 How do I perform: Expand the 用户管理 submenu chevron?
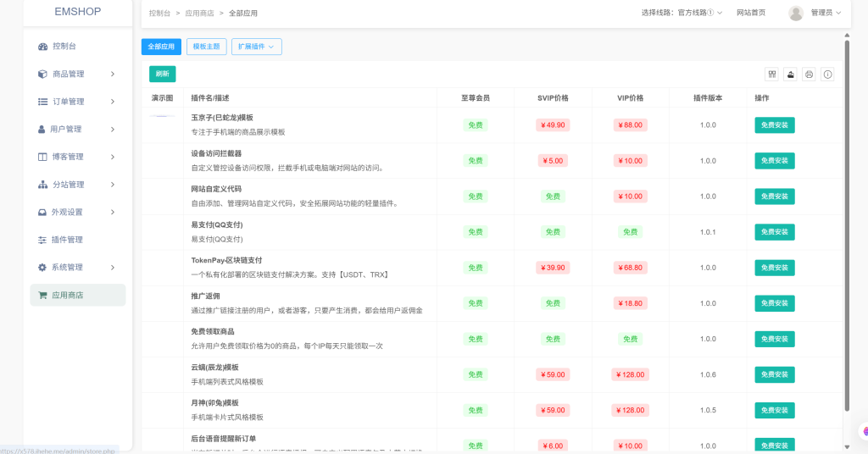point(113,130)
